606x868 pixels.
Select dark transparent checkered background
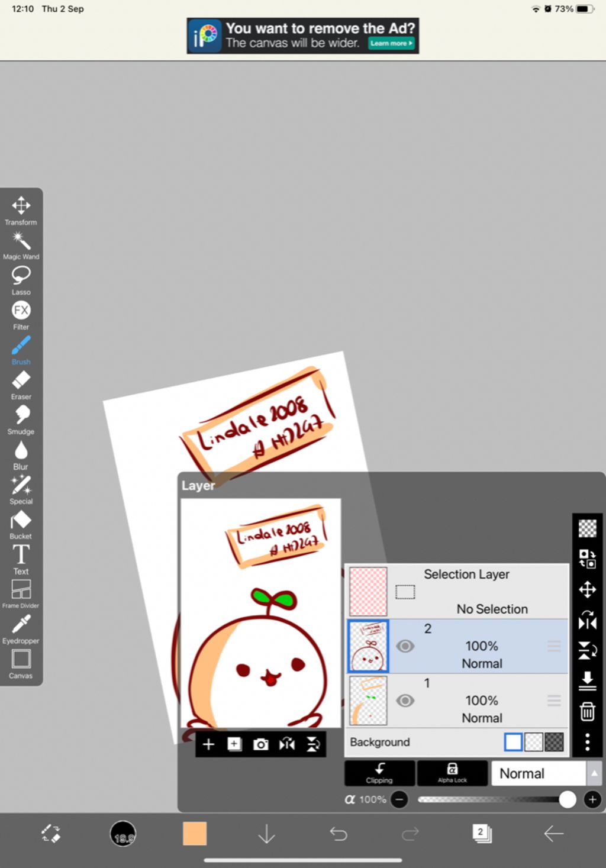point(554,742)
